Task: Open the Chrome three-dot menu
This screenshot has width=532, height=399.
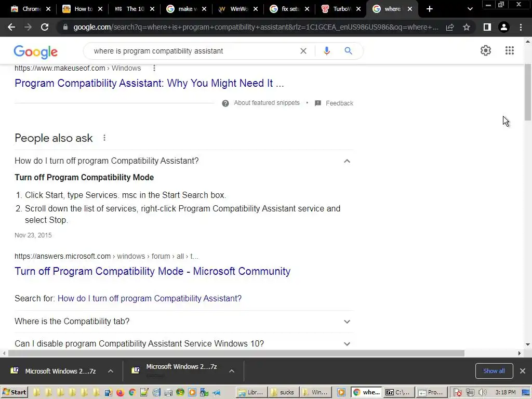Action: [521, 27]
